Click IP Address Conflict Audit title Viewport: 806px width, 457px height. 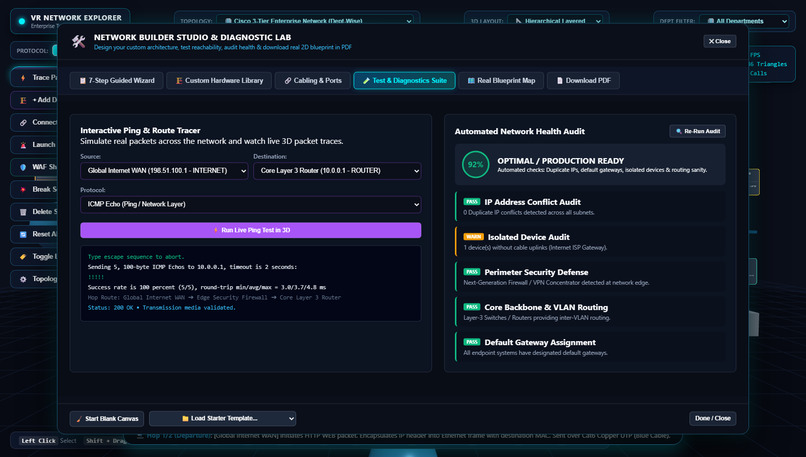tap(533, 202)
